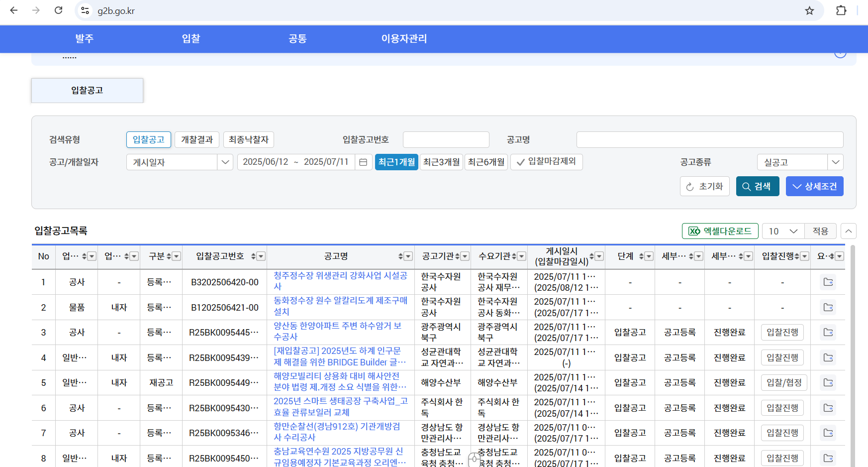This screenshot has height=467, width=868.
Task: Open the folder icon for row 1
Action: tap(828, 282)
